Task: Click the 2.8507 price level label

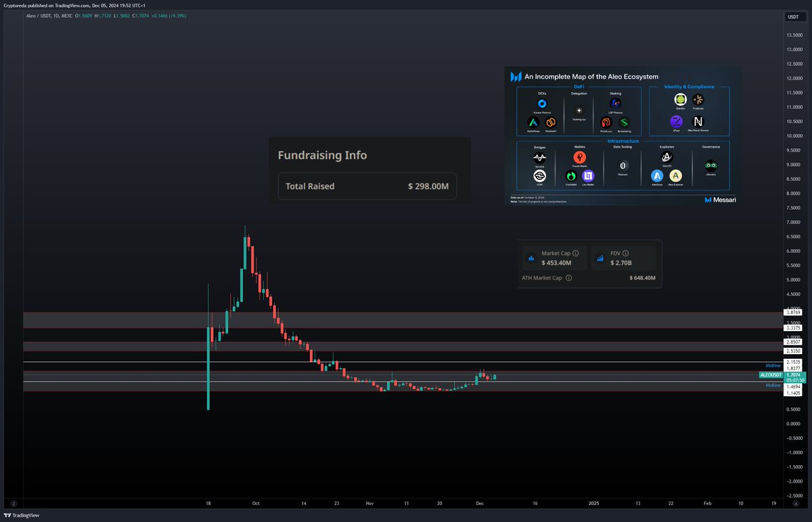Action: (793, 342)
